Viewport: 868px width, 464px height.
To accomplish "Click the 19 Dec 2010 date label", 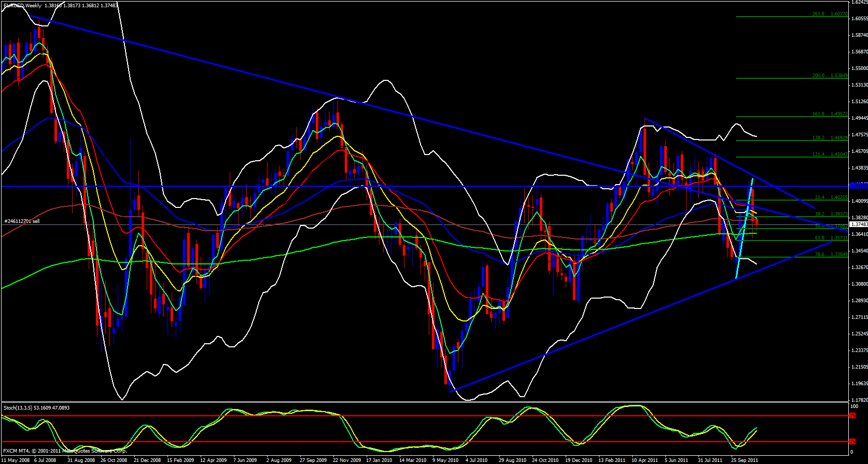I will 579,460.
